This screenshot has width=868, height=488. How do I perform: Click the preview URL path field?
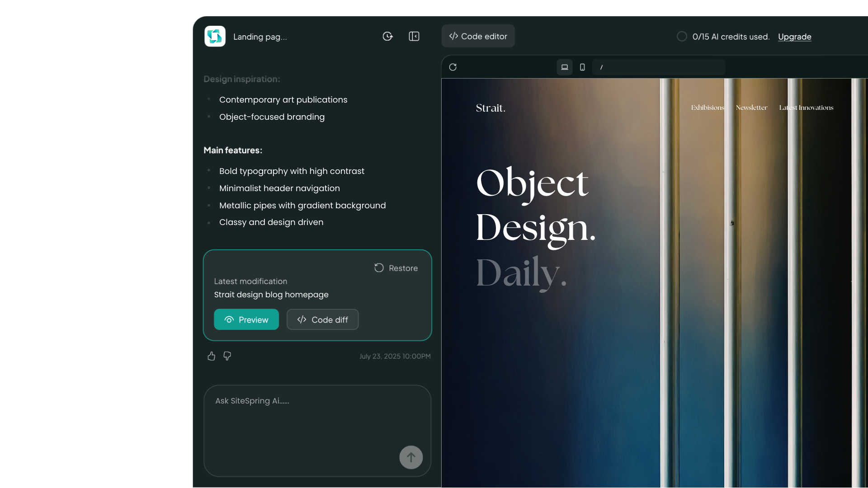[658, 67]
